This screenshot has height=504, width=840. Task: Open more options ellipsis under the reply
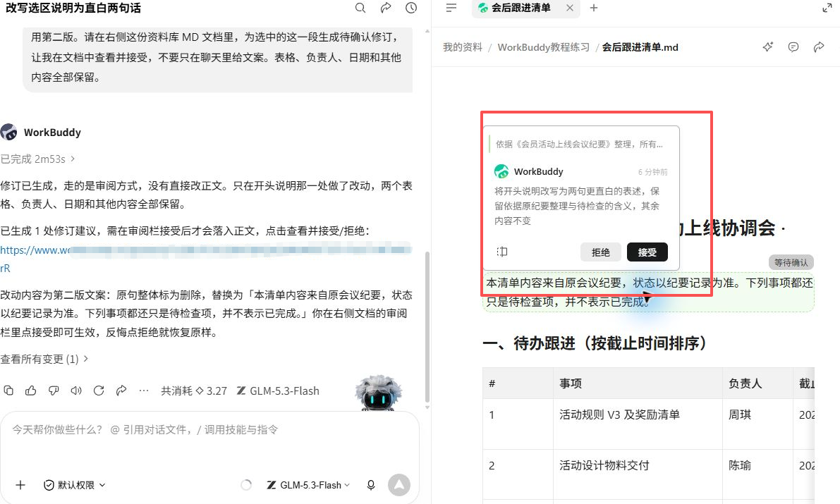coord(144,391)
